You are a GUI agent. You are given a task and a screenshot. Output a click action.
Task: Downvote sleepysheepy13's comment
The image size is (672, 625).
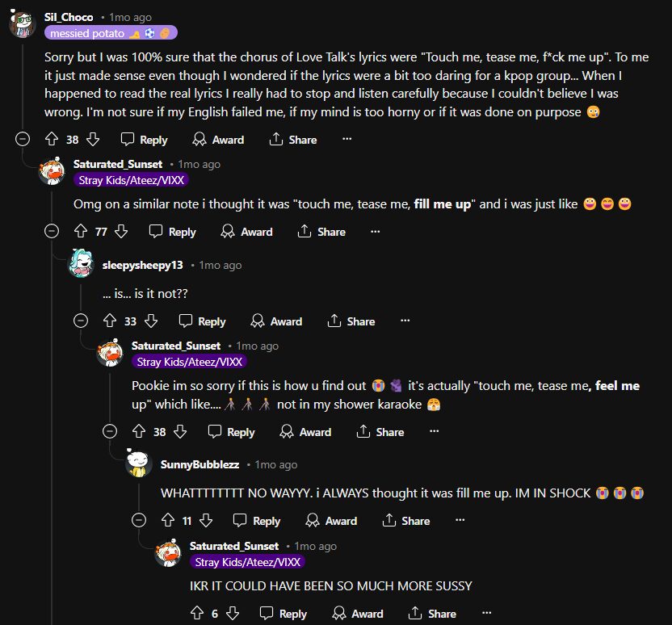(x=150, y=321)
